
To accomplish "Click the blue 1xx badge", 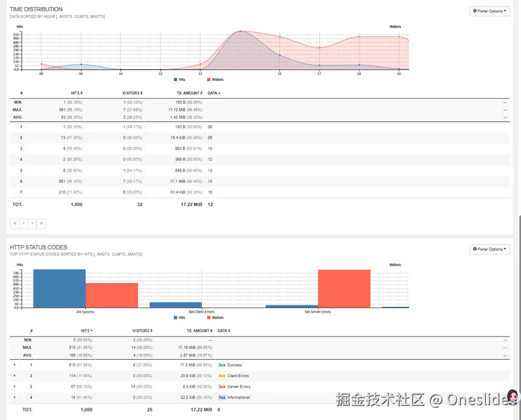I will coord(222,397).
